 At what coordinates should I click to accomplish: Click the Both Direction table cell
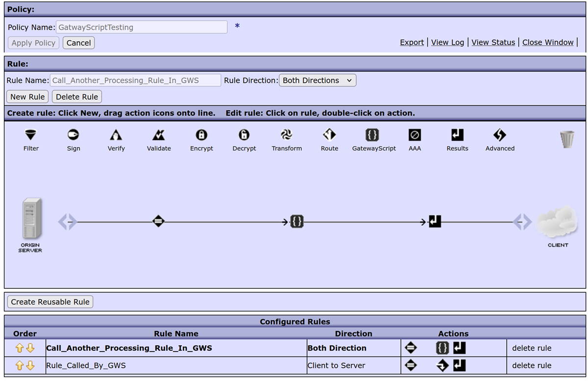click(x=354, y=348)
